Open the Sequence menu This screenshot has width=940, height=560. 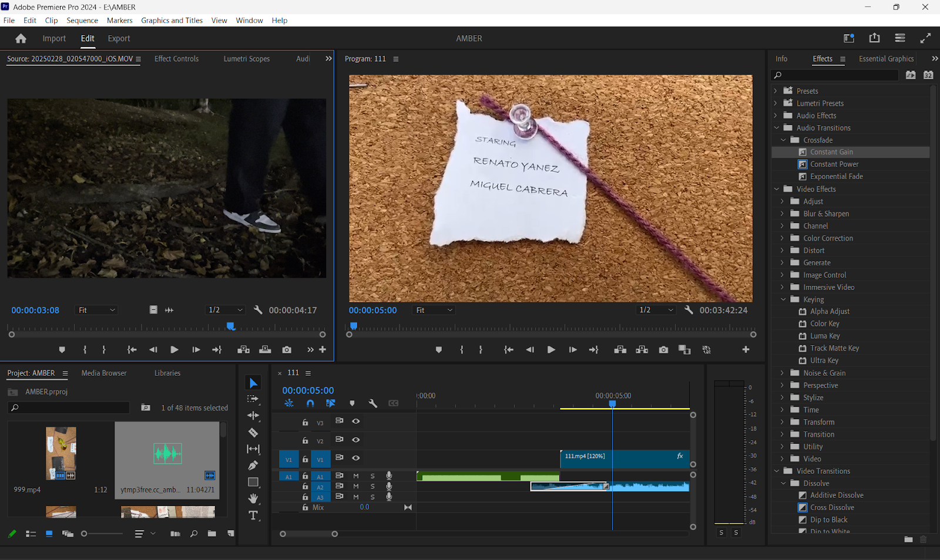coord(82,21)
